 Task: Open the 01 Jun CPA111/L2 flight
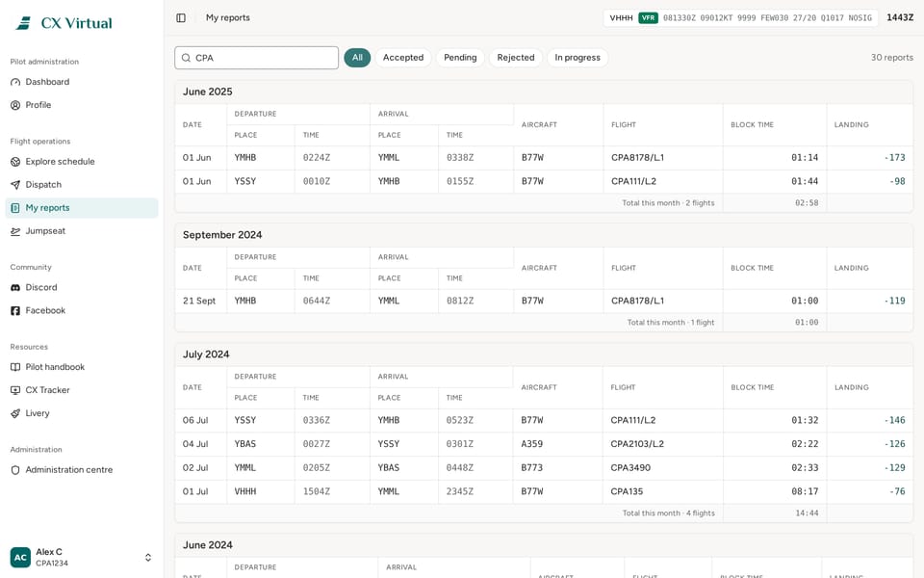(x=544, y=182)
